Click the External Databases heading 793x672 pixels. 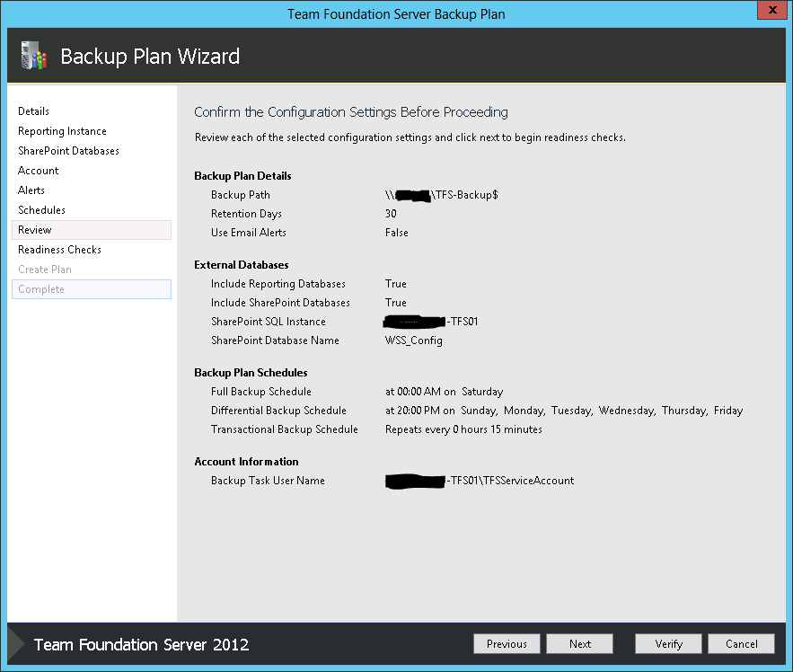[242, 265]
